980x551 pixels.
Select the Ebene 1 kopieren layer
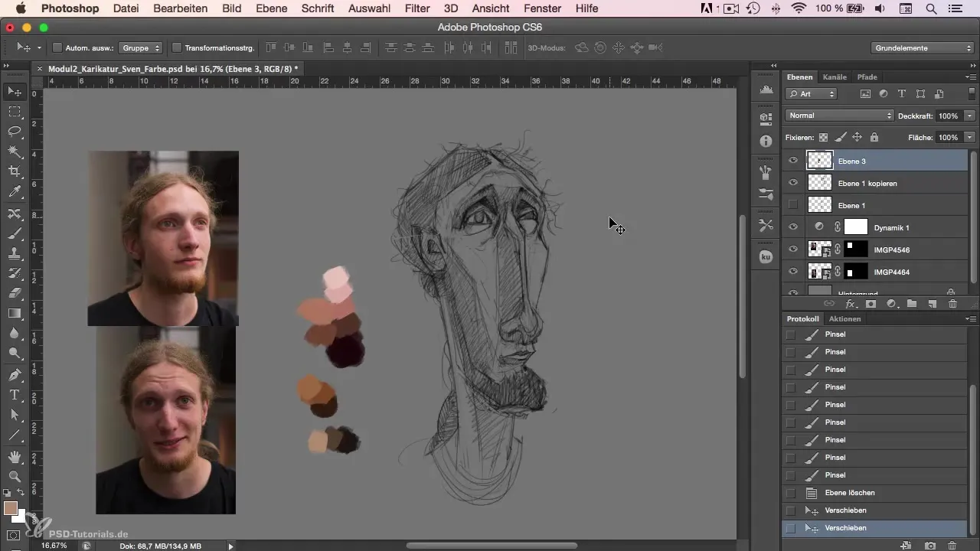877,183
